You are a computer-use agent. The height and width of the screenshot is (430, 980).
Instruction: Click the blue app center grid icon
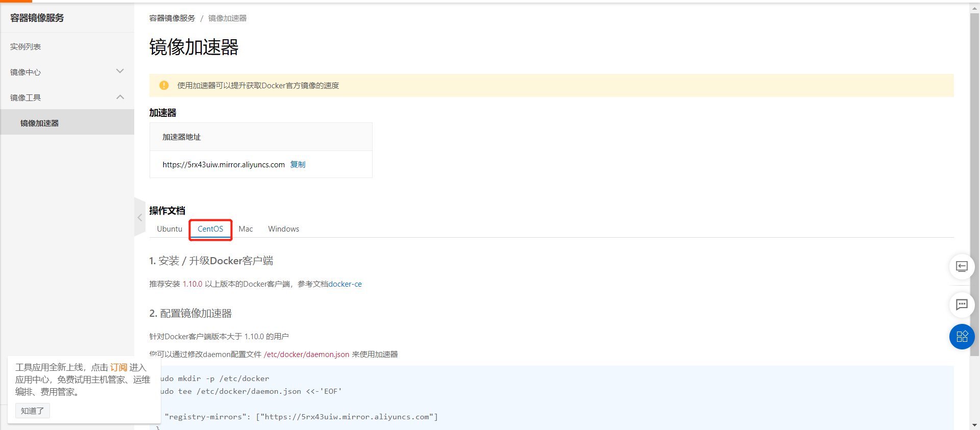tap(962, 337)
